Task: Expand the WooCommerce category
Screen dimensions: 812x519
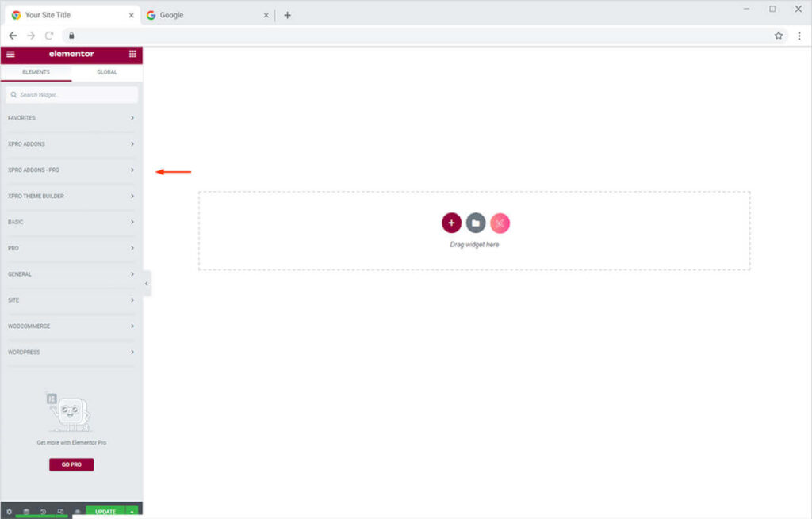Action: click(x=71, y=326)
